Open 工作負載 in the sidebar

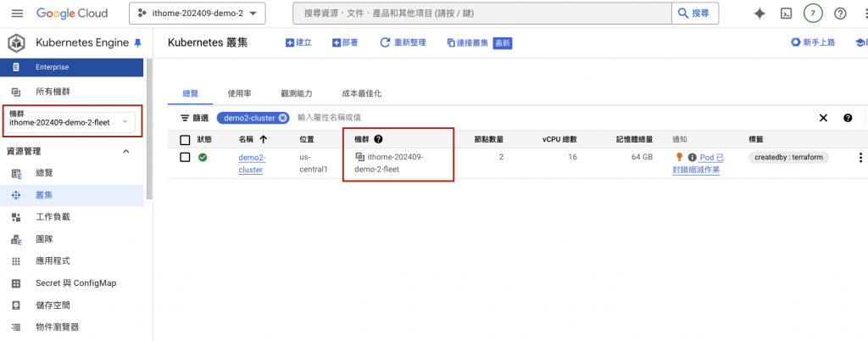(x=71, y=217)
